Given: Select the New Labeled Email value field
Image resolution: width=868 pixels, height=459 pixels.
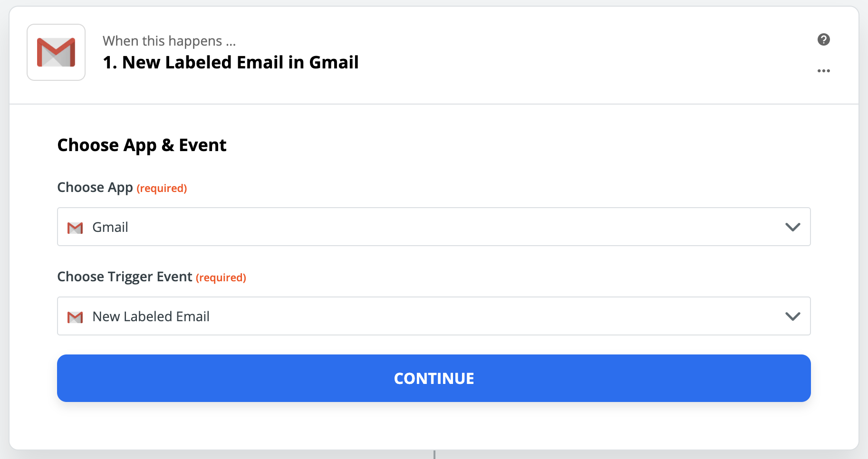Looking at the screenshot, I should click(150, 316).
